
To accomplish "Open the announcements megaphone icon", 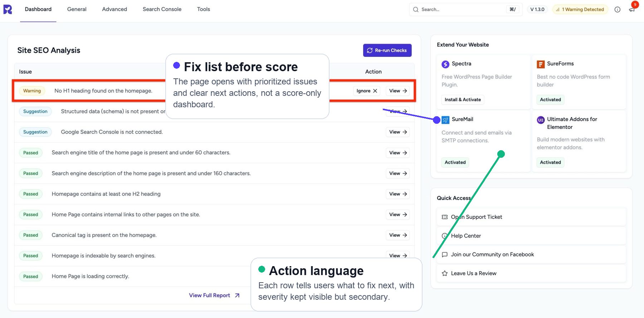I will [x=632, y=10].
